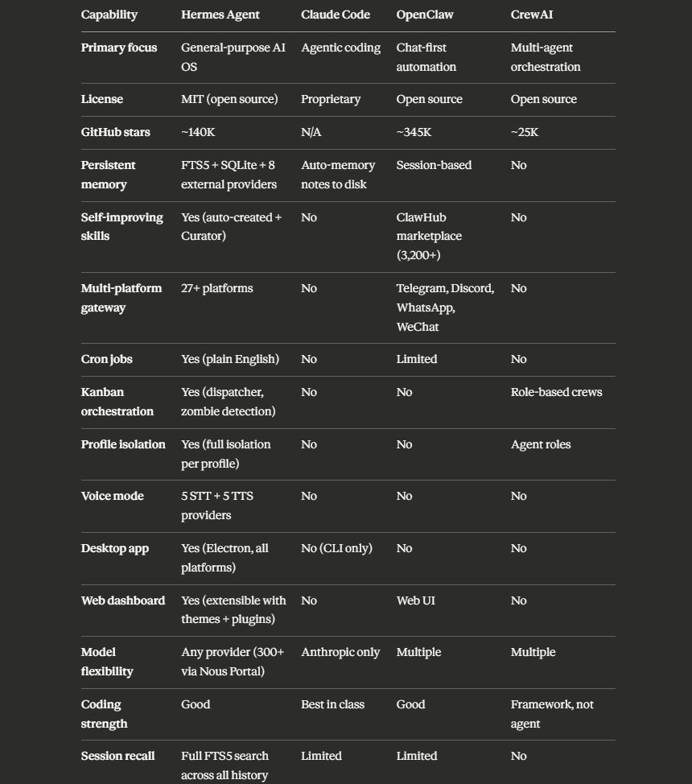Image resolution: width=692 pixels, height=784 pixels.
Task: Click the Anthropic only cell
Action: tap(340, 653)
